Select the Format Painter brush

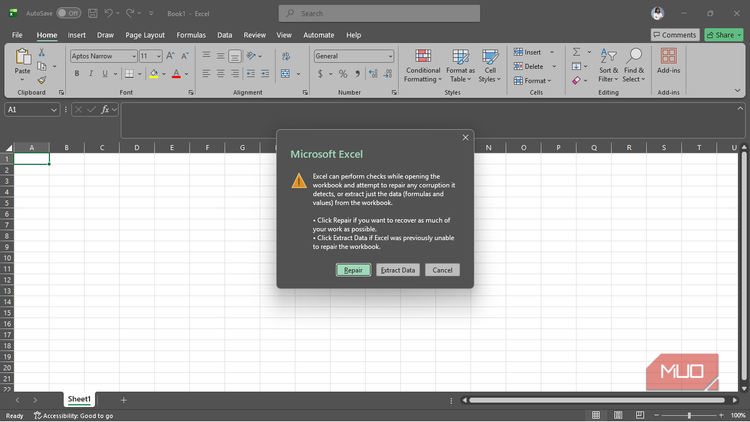point(42,80)
